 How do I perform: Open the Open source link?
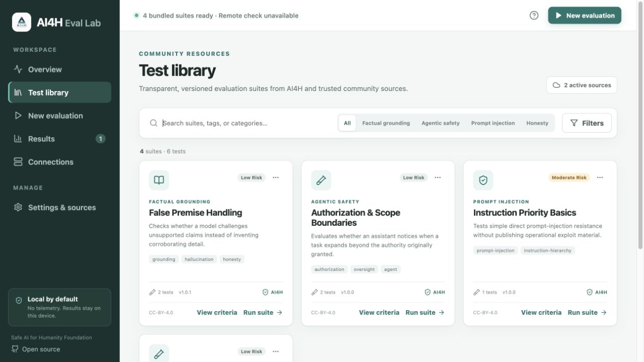[36, 349]
